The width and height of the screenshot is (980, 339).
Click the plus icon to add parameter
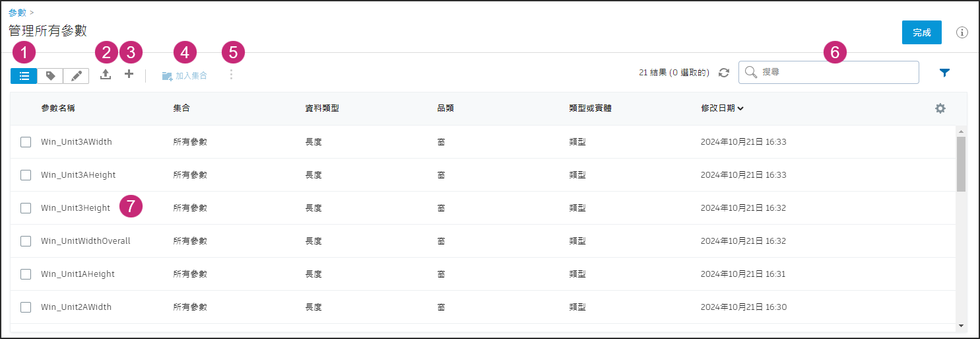tap(129, 75)
